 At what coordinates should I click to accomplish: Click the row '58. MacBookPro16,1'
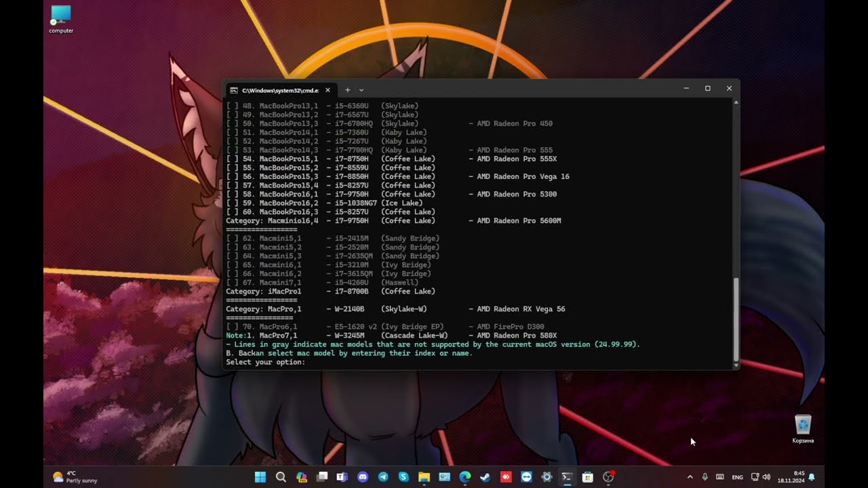pyautogui.click(x=391, y=194)
